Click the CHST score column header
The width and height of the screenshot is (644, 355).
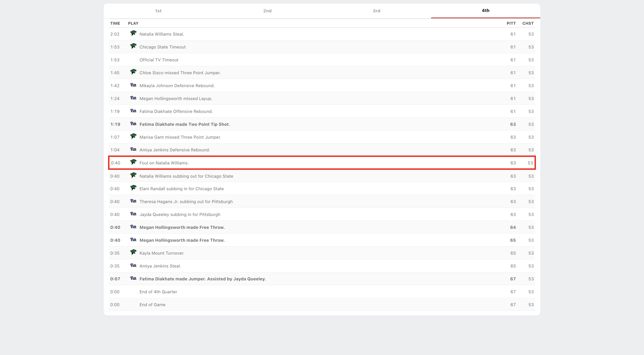tap(528, 23)
